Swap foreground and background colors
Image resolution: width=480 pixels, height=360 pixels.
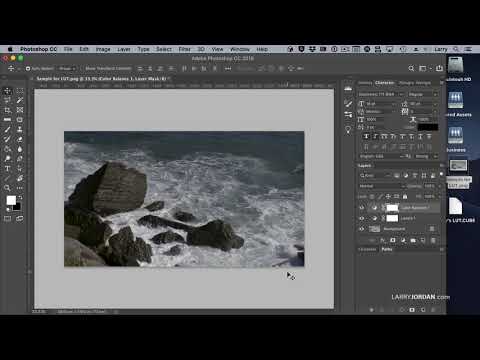click(x=20, y=198)
